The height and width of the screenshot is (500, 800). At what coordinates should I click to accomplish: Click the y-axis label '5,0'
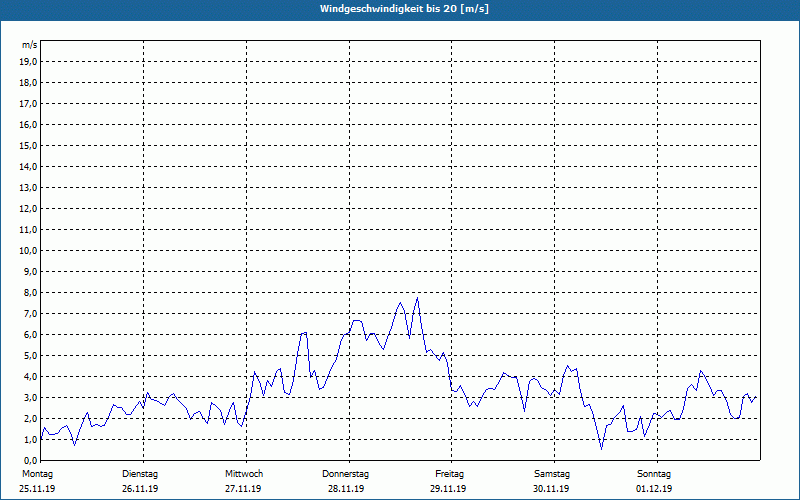pyautogui.click(x=30, y=356)
